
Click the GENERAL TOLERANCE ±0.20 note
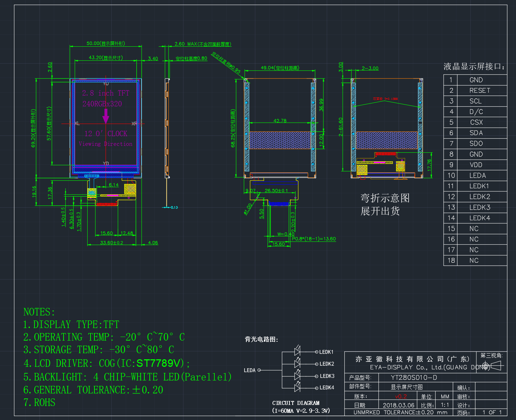point(93,390)
